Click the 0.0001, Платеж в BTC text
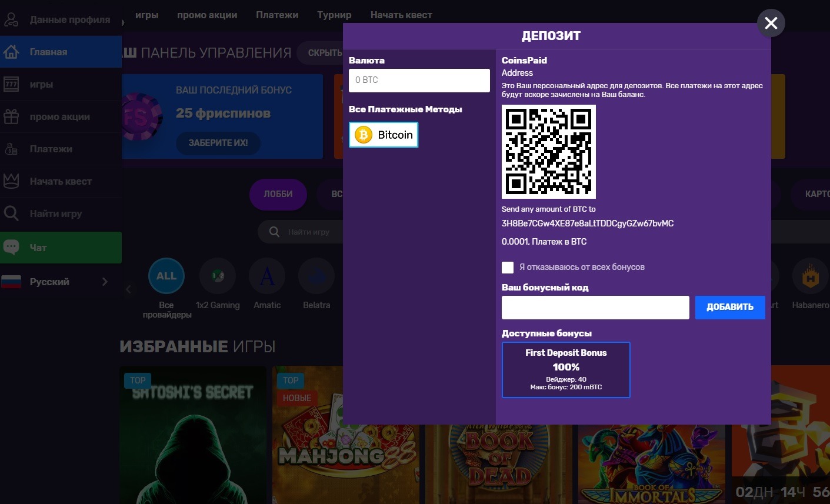Viewport: 830px width, 504px height. pyautogui.click(x=544, y=242)
